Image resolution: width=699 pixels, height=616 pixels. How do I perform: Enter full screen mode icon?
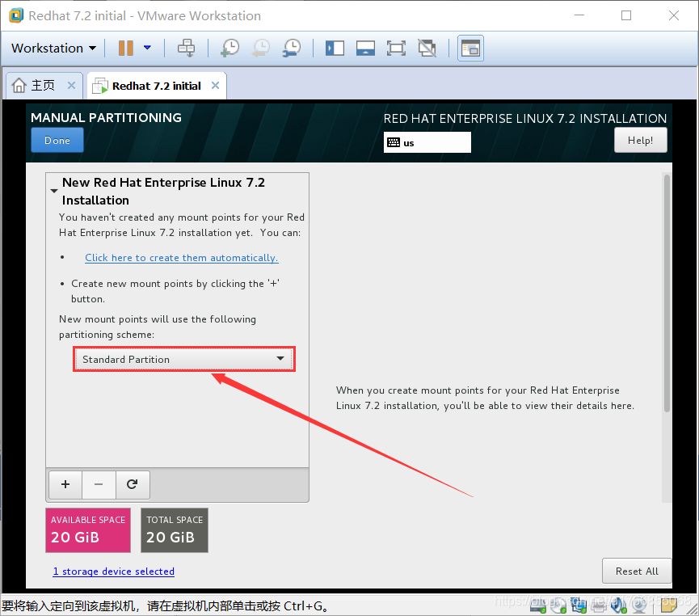pyautogui.click(x=396, y=48)
